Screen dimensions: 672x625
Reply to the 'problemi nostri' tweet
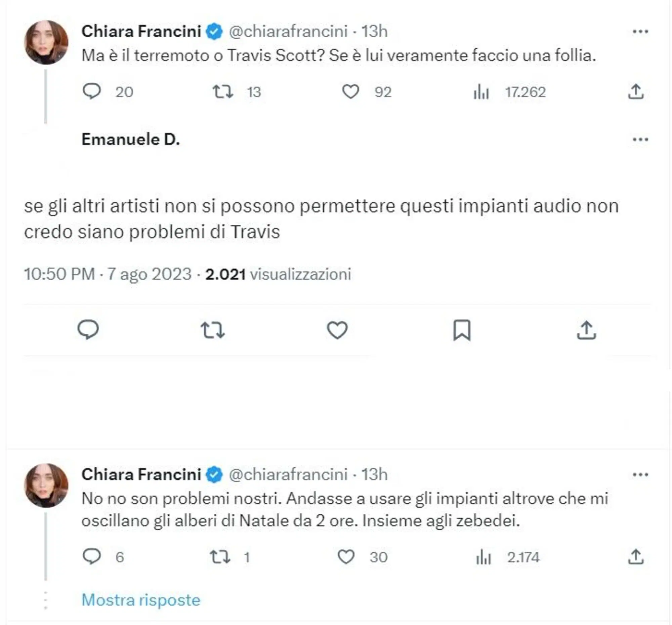(92, 557)
